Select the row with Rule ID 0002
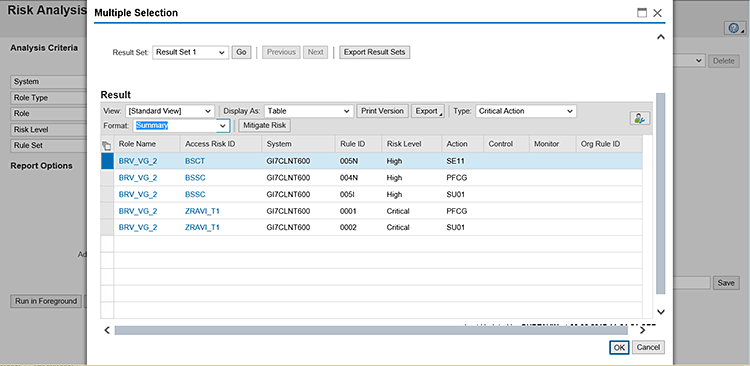This screenshot has height=366, width=750. pos(107,227)
